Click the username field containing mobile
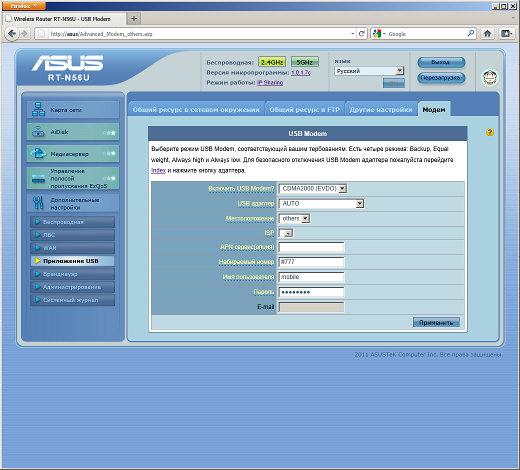 point(311,277)
